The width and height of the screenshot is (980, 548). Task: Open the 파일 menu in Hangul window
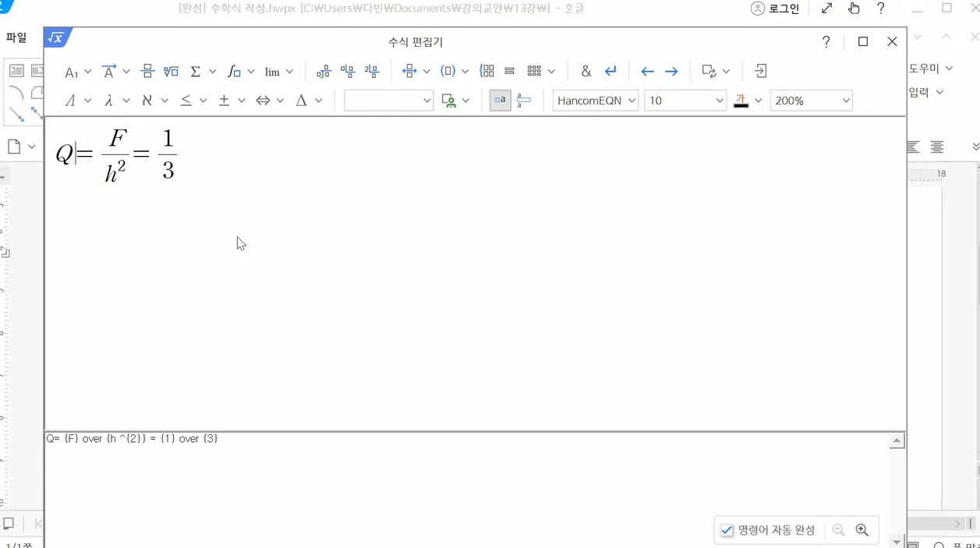coord(16,37)
